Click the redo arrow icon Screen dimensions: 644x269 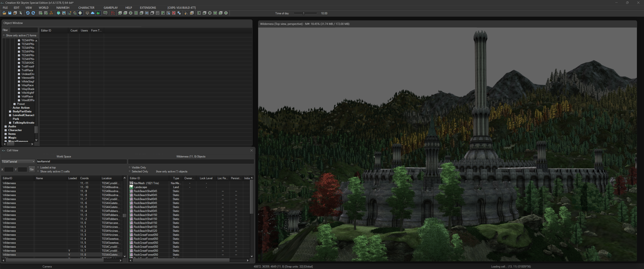(x=33, y=13)
